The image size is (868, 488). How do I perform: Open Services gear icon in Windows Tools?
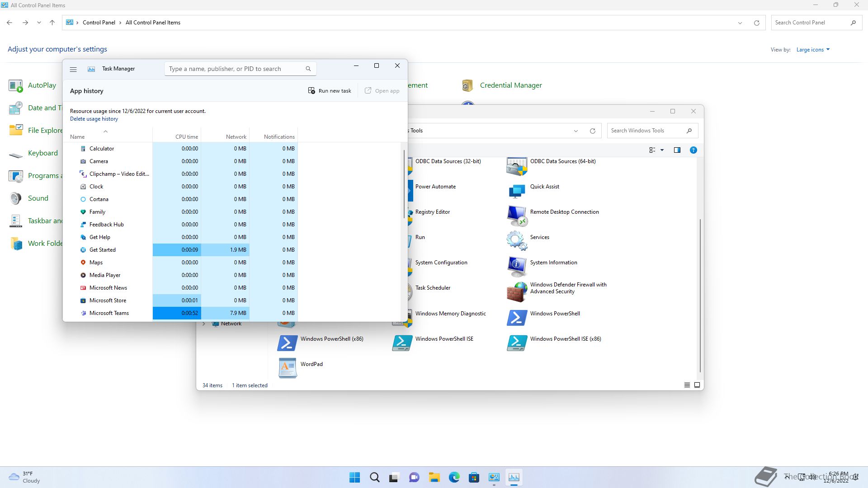pyautogui.click(x=517, y=240)
